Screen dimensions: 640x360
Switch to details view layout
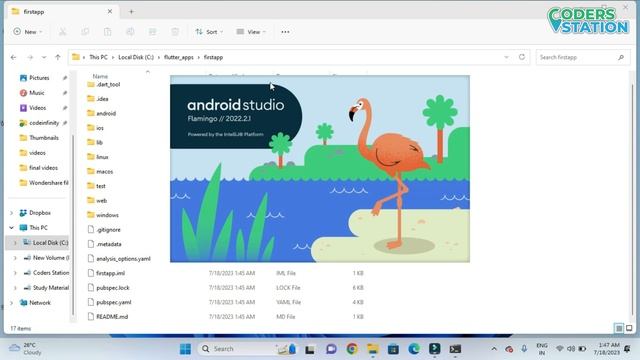[x=619, y=328]
